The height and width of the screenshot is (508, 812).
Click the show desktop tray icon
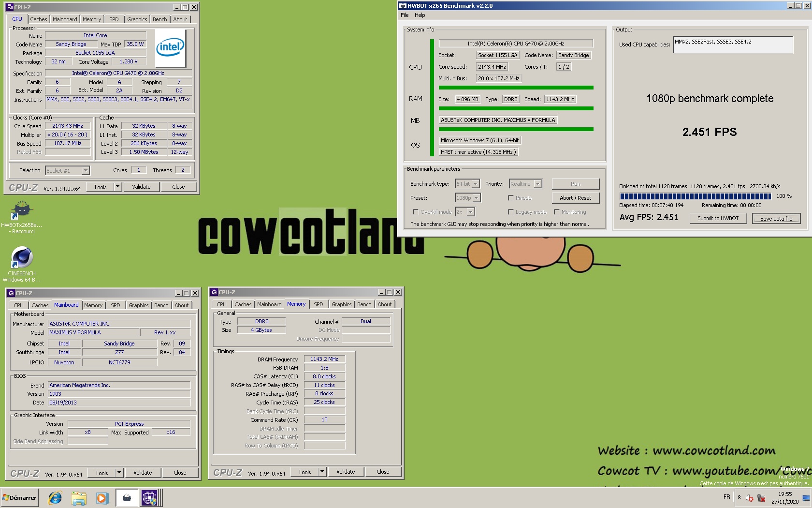coord(806,498)
